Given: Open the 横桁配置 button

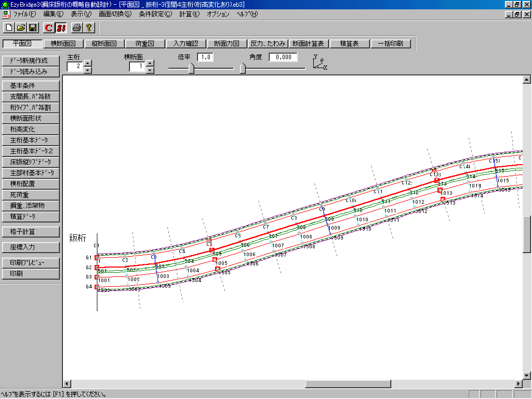Looking at the screenshot, I should [31, 184].
